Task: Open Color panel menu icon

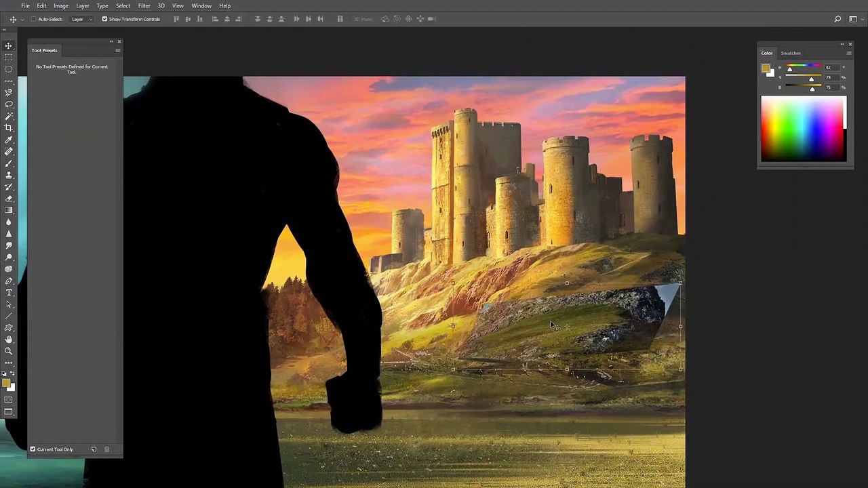Action: click(x=848, y=53)
